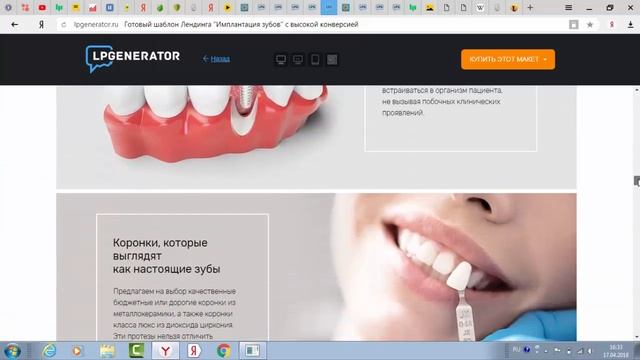Open Yandex Browser Y taskbar icon
This screenshot has width=640, height=360.
point(165,351)
